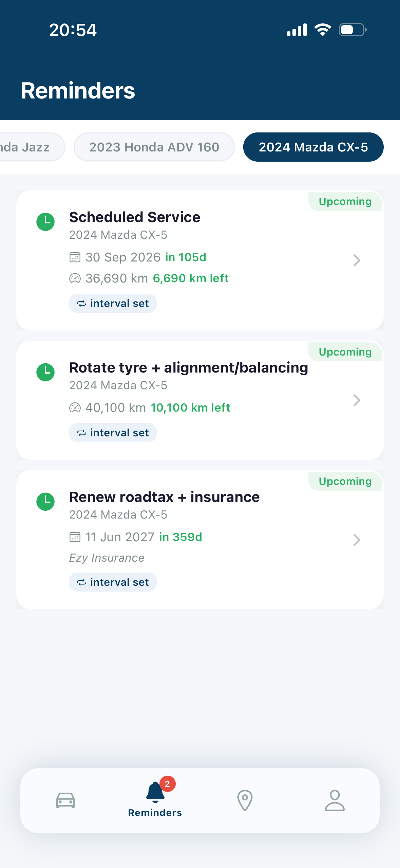Viewport: 400px width, 868px height.
Task: Expand Scheduled Service reminder chevron
Action: 357,260
